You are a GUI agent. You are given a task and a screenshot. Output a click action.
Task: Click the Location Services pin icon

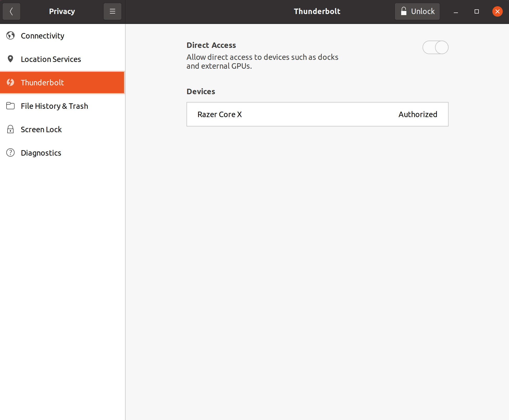pos(10,59)
